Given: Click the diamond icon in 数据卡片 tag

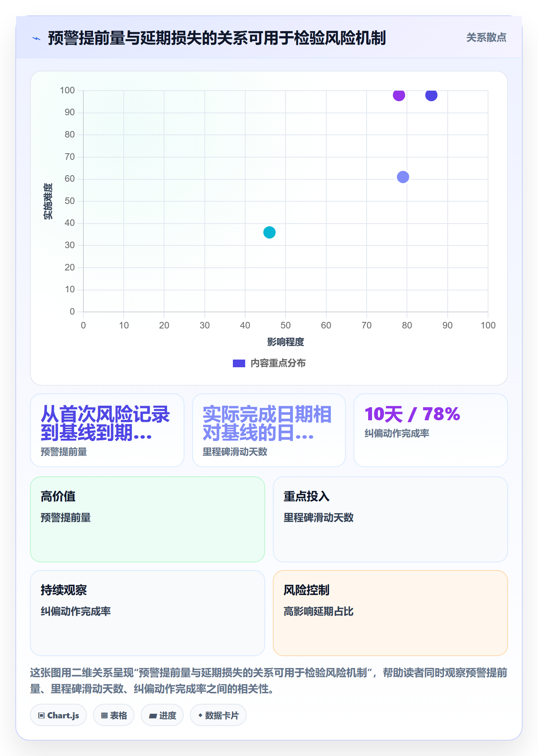Looking at the screenshot, I should [x=200, y=715].
